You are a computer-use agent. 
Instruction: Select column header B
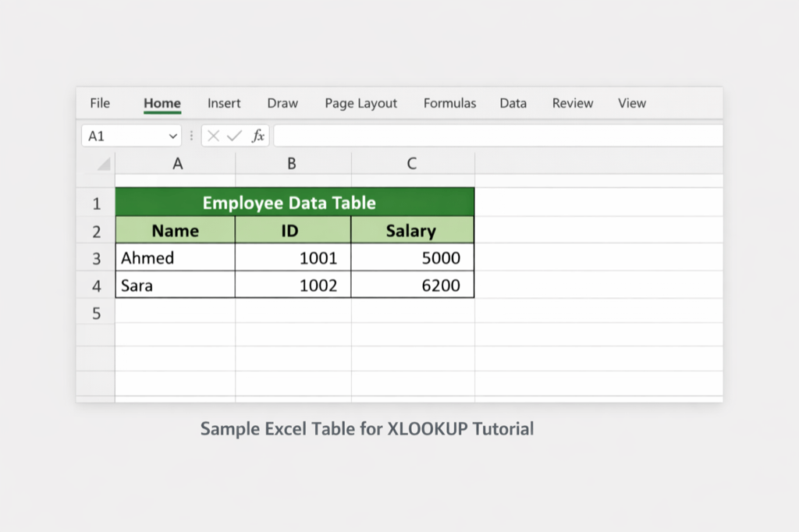point(293,163)
